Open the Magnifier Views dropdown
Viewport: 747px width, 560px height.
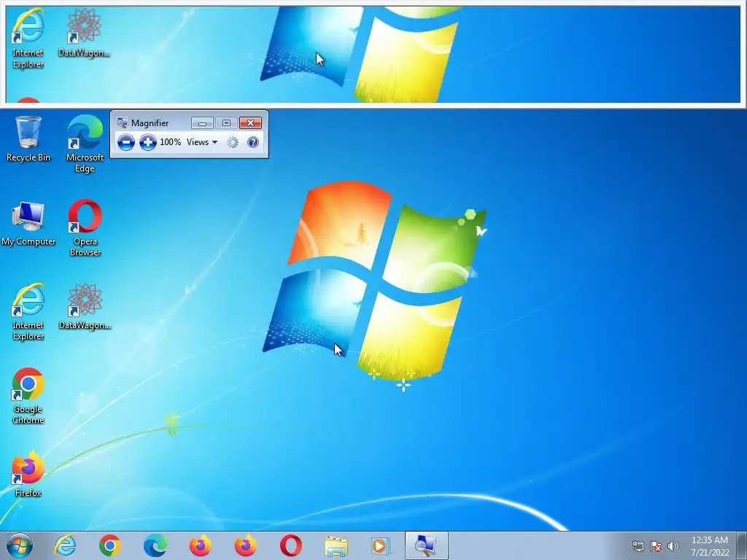coord(202,142)
